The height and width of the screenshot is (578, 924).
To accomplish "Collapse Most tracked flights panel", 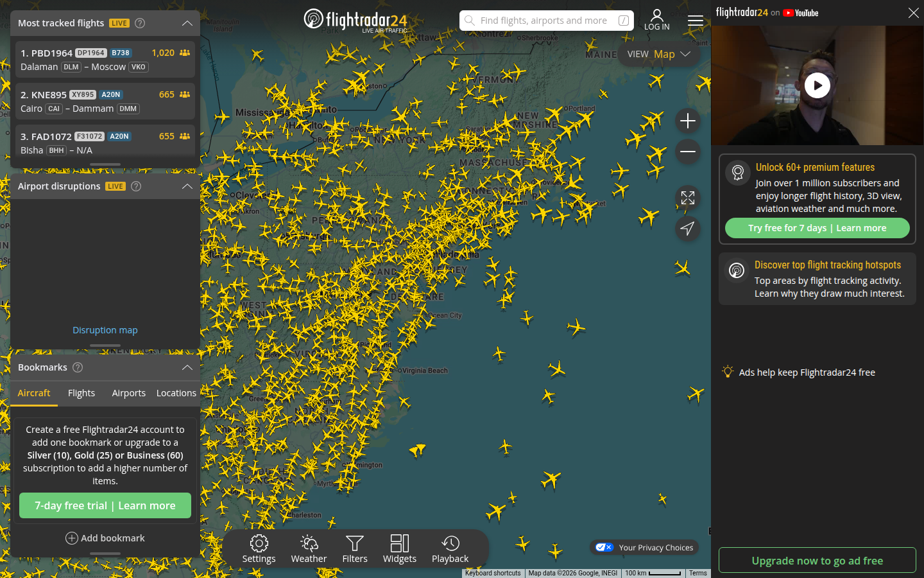I will point(187,23).
